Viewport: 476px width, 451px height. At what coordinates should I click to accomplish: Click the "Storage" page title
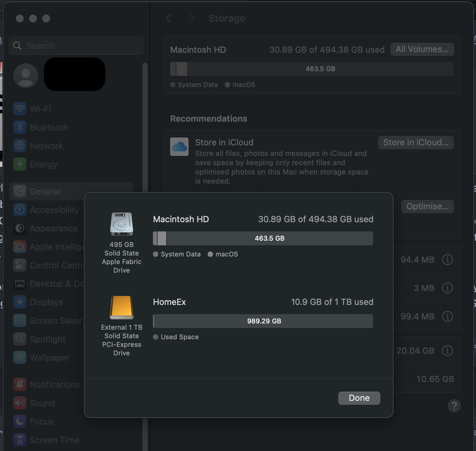[227, 18]
